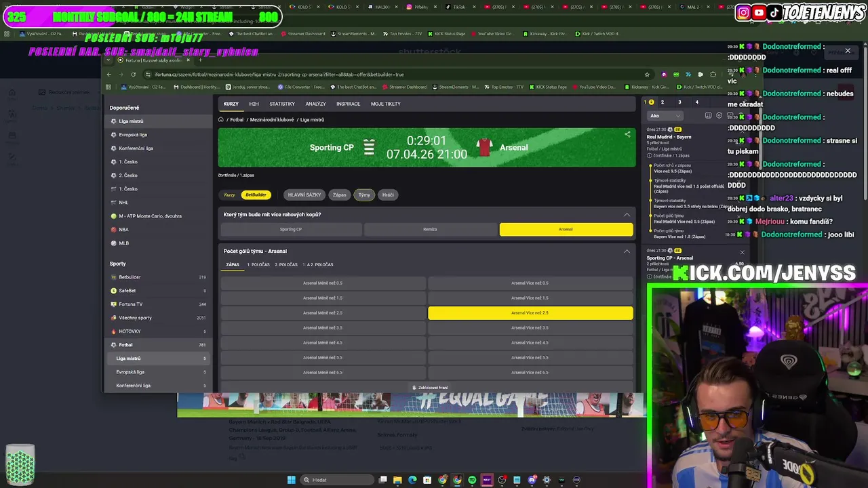Choose Arsenal Více než 4.5
This screenshot has width=868, height=488.
click(x=530, y=343)
